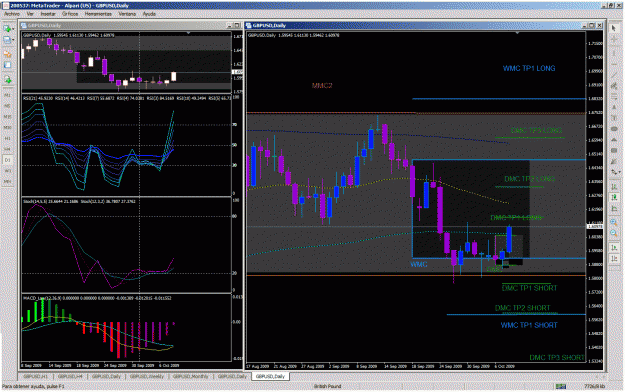Set timeframe to W1
Screen dimensions: 625x392
click(7, 170)
